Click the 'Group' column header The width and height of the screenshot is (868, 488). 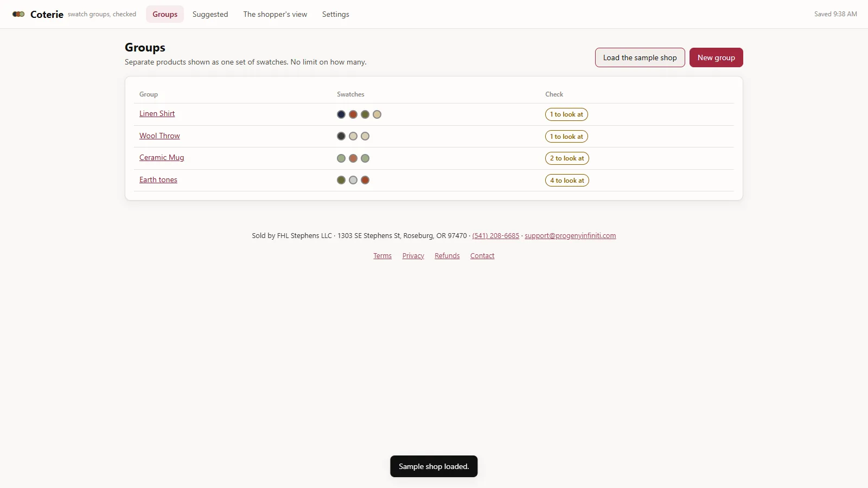[149, 94]
